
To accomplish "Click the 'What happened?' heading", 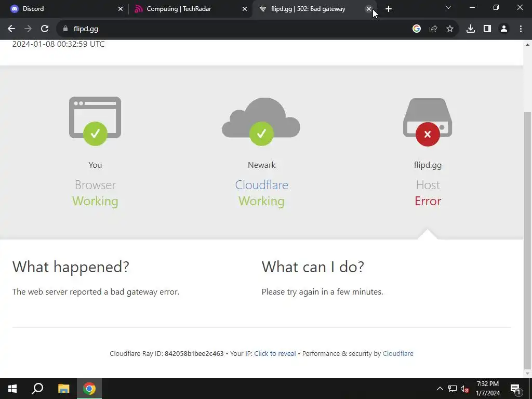I will click(71, 267).
